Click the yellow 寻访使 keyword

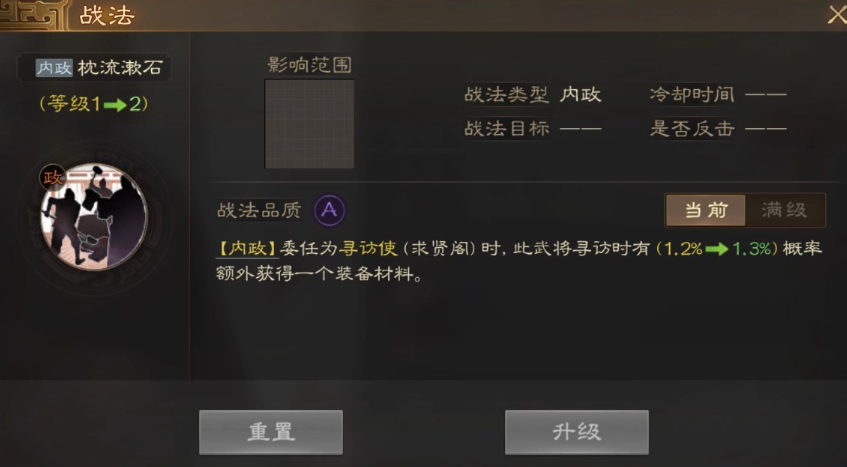point(368,249)
